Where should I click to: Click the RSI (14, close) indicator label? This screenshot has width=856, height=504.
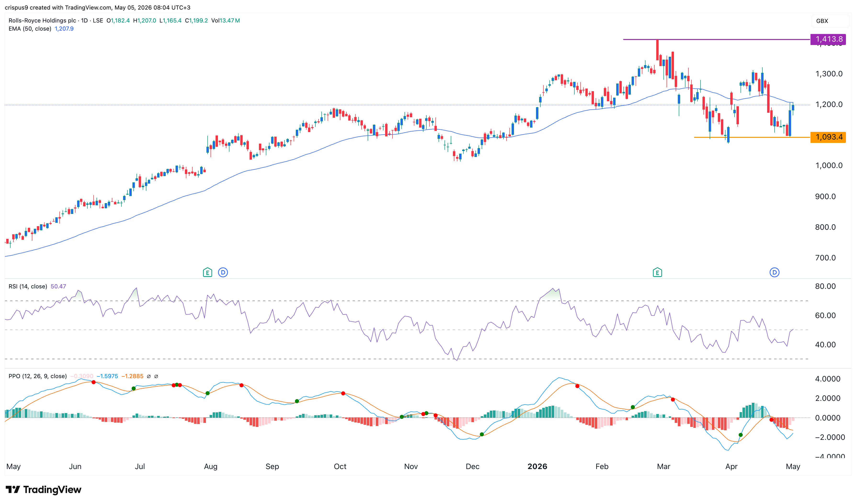(28, 287)
